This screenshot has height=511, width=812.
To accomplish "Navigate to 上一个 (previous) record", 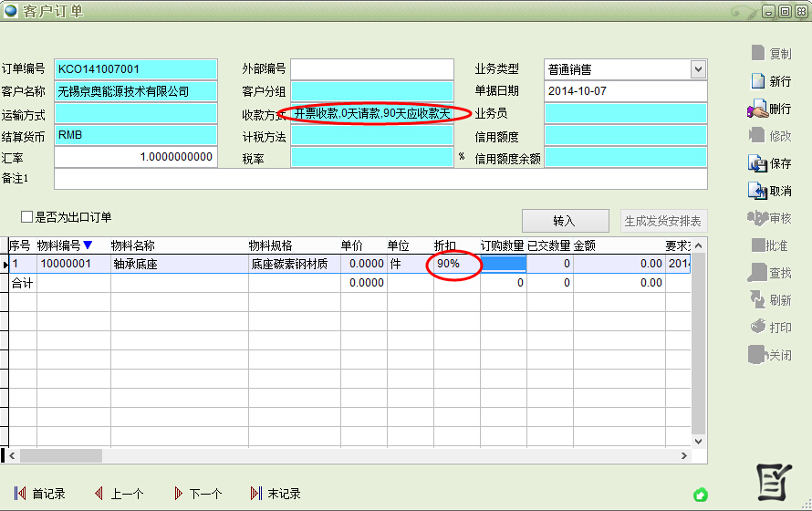I will [99, 494].
